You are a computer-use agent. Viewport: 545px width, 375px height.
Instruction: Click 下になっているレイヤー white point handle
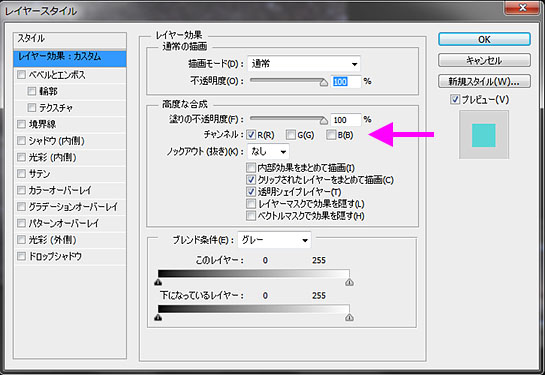pyautogui.click(x=349, y=317)
